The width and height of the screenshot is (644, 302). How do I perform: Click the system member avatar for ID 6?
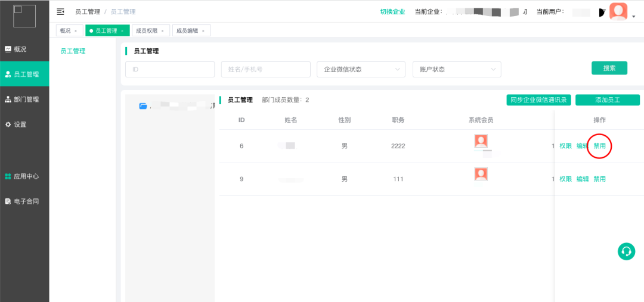481,141
